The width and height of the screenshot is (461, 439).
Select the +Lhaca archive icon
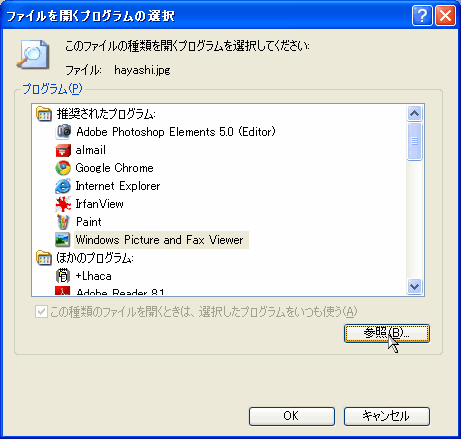coord(63,276)
